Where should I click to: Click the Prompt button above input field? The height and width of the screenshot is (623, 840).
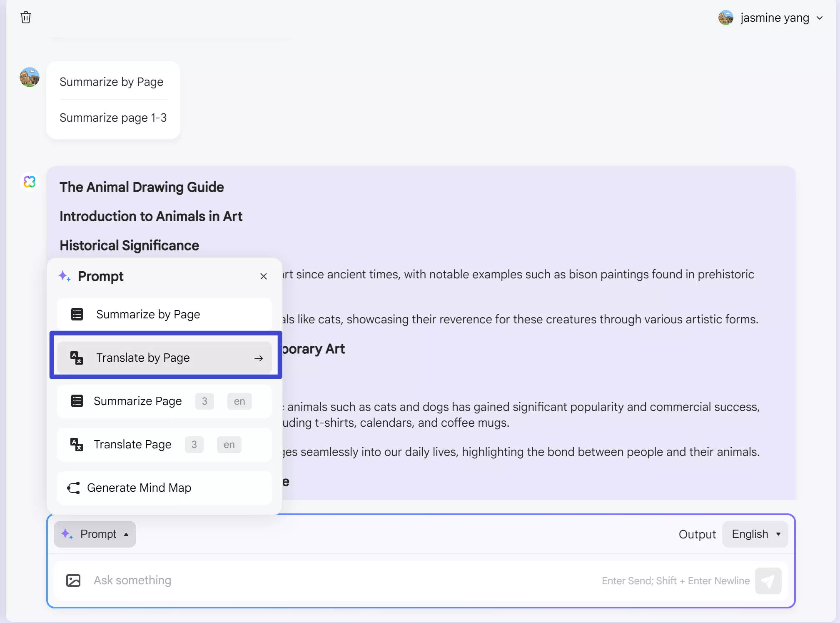click(95, 534)
